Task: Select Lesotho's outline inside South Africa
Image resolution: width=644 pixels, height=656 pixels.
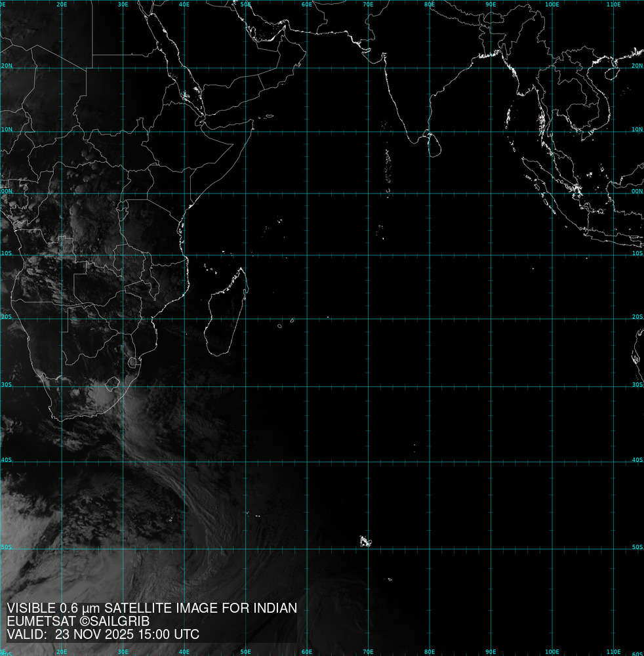Action: point(134,362)
